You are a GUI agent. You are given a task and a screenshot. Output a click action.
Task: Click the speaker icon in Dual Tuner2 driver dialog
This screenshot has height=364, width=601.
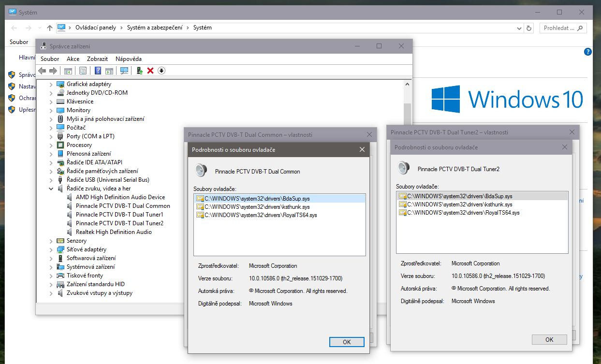(403, 168)
